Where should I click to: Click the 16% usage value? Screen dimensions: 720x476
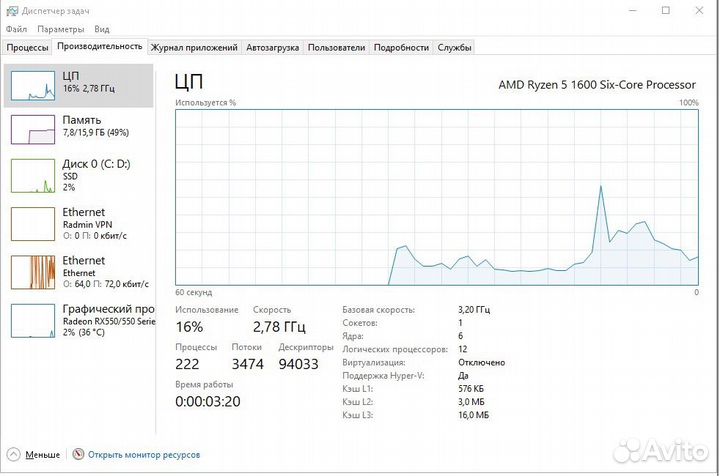coord(189,327)
